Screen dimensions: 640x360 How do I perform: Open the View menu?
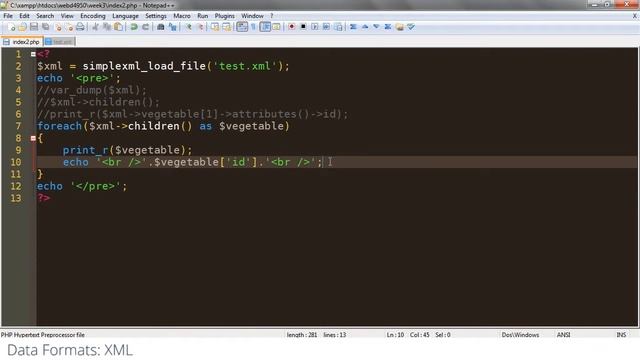pos(67,16)
